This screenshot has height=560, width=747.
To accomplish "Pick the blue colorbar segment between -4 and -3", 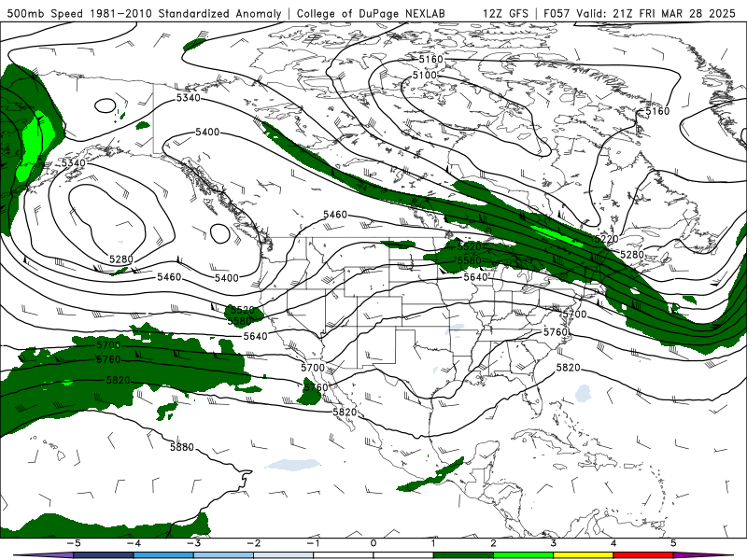I will click(x=162, y=555).
